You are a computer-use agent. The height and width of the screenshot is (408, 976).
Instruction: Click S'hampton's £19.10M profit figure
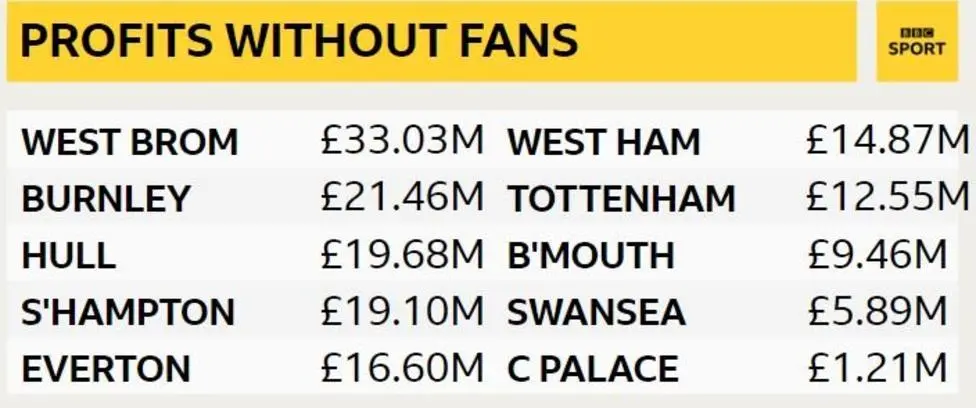(402, 312)
